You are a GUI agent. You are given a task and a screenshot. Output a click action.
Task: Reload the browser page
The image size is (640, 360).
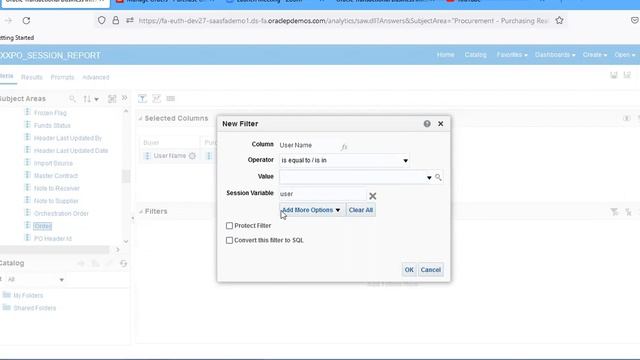pyautogui.click(x=26, y=20)
